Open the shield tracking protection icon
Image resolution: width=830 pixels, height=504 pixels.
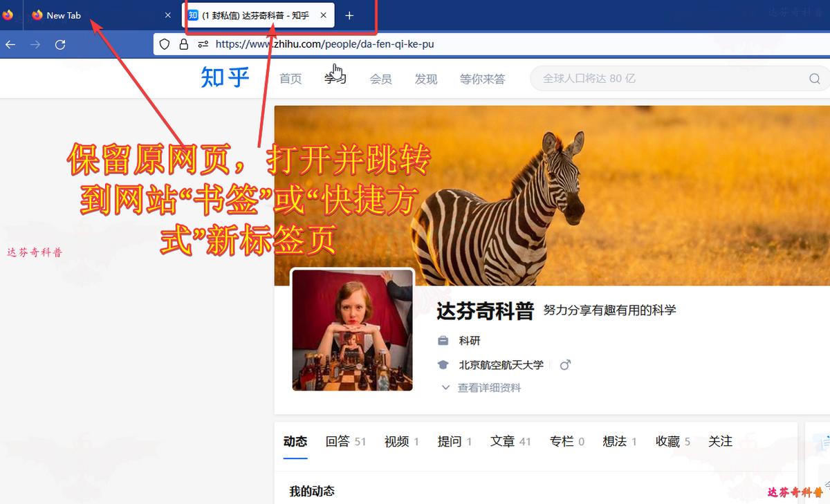click(164, 44)
